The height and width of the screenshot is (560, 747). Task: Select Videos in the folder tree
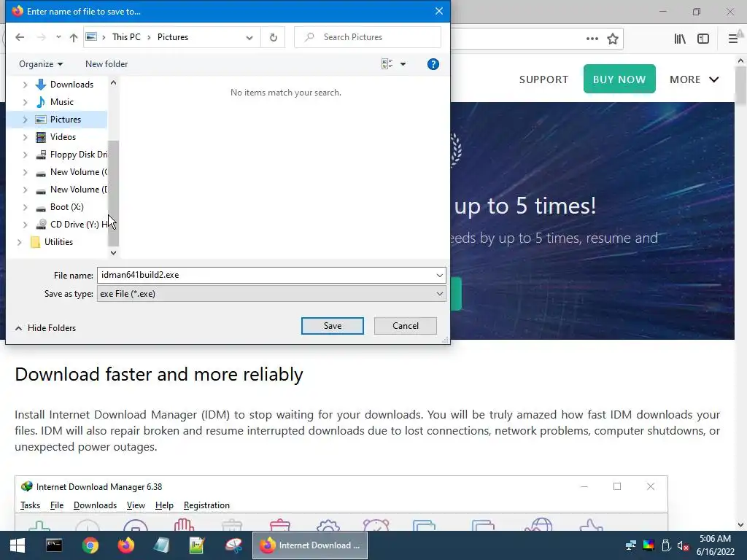(x=63, y=137)
